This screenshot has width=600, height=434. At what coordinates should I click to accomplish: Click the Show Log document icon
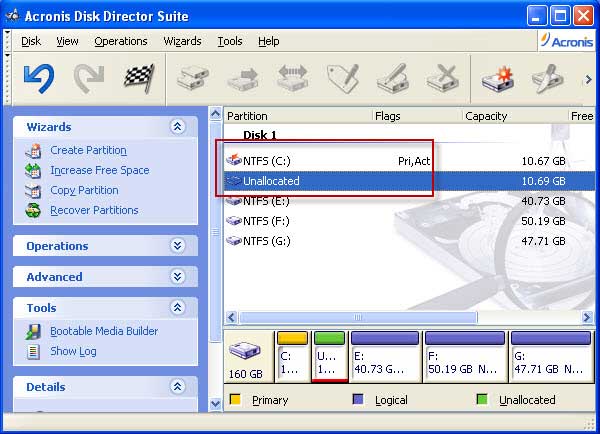click(x=33, y=351)
